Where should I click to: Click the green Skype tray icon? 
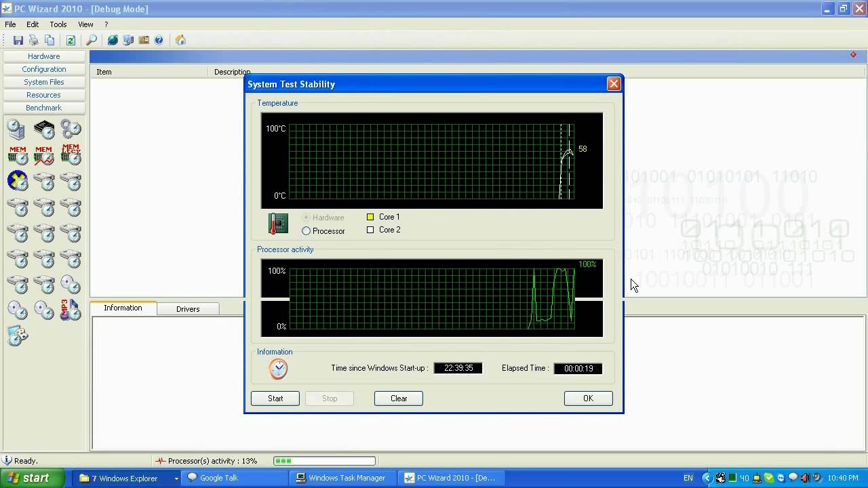pyautogui.click(x=768, y=478)
